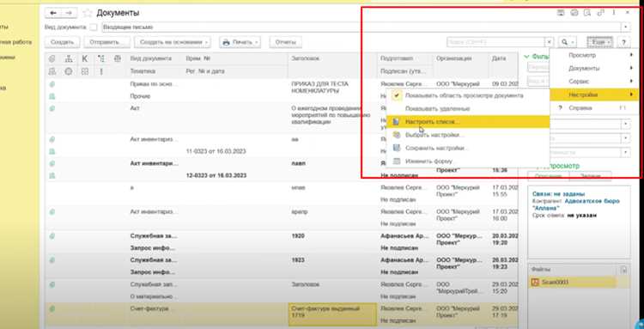This screenshot has height=329, width=644.
Task: Enable Показывать удаленные option
Action: click(437, 109)
